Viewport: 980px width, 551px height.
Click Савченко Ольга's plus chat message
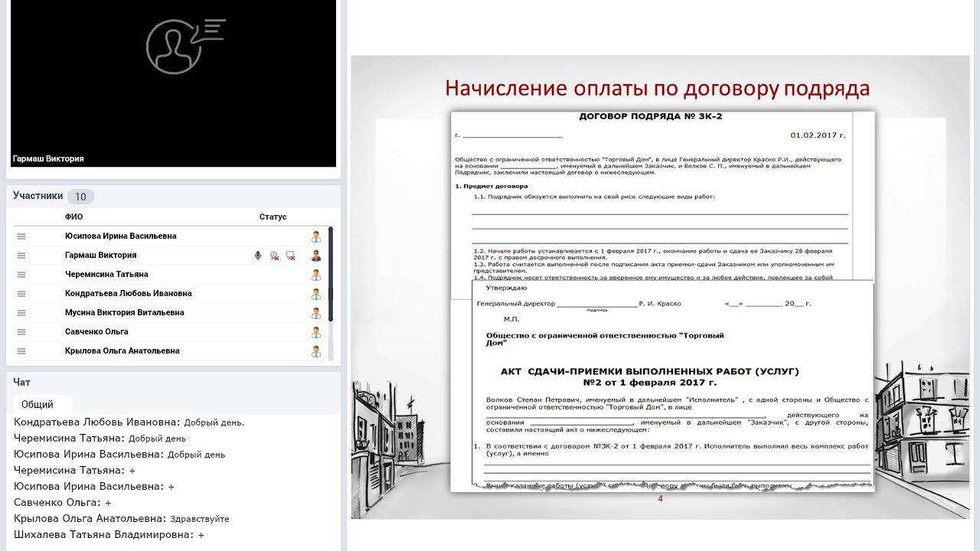tap(63, 503)
